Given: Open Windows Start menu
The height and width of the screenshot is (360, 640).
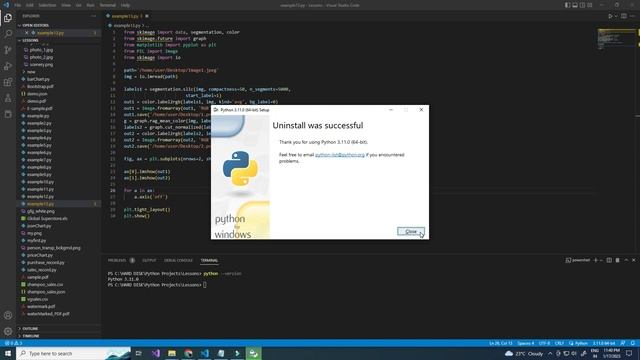Looking at the screenshot, I should click(8, 353).
